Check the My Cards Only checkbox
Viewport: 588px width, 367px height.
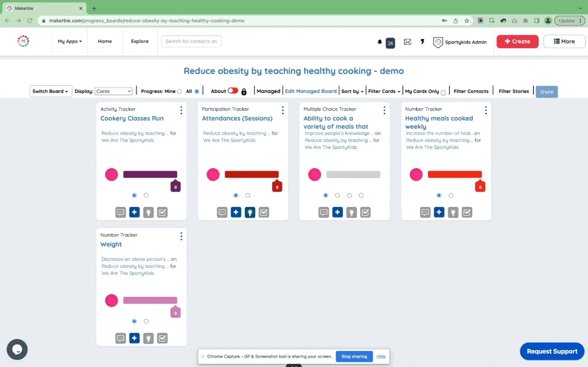(443, 92)
